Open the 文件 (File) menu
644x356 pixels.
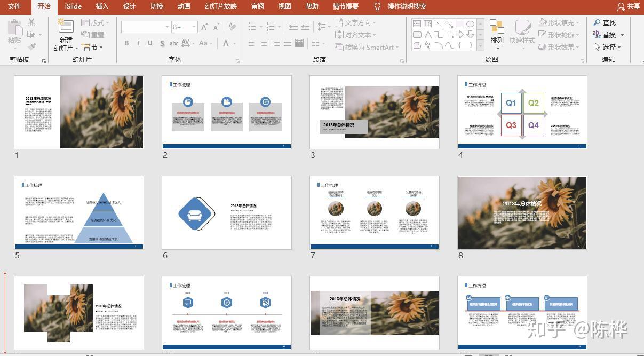tap(14, 6)
